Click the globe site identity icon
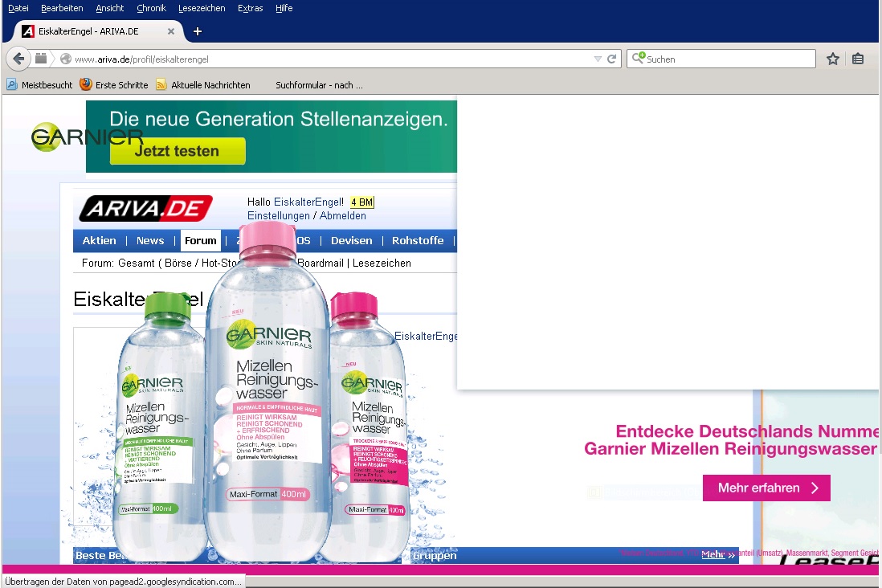This screenshot has width=882, height=588. pyautogui.click(x=65, y=59)
